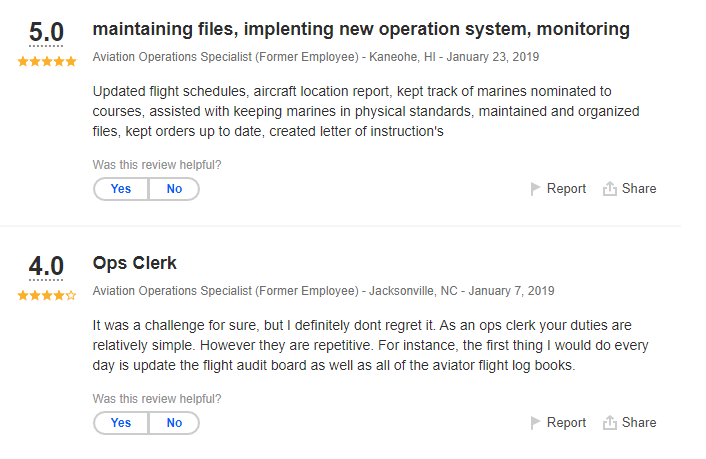Open the 'Ops Clerk' review title
This screenshot has height=459, width=706.
(134, 264)
